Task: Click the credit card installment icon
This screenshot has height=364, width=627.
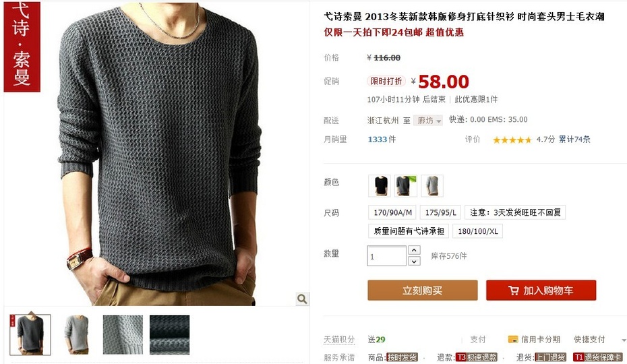Action: pos(512,340)
